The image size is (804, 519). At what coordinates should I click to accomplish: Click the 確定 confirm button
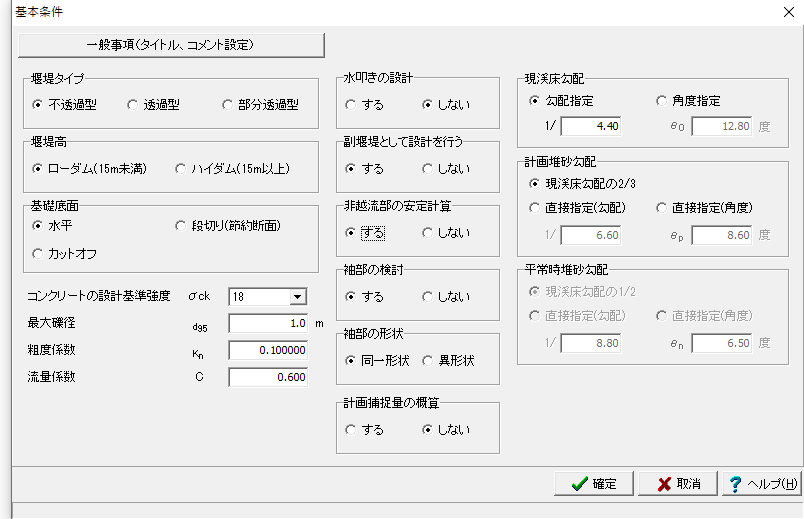[x=594, y=484]
